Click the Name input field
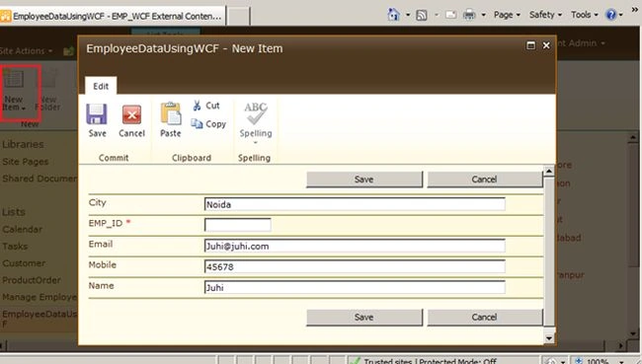 (x=355, y=287)
